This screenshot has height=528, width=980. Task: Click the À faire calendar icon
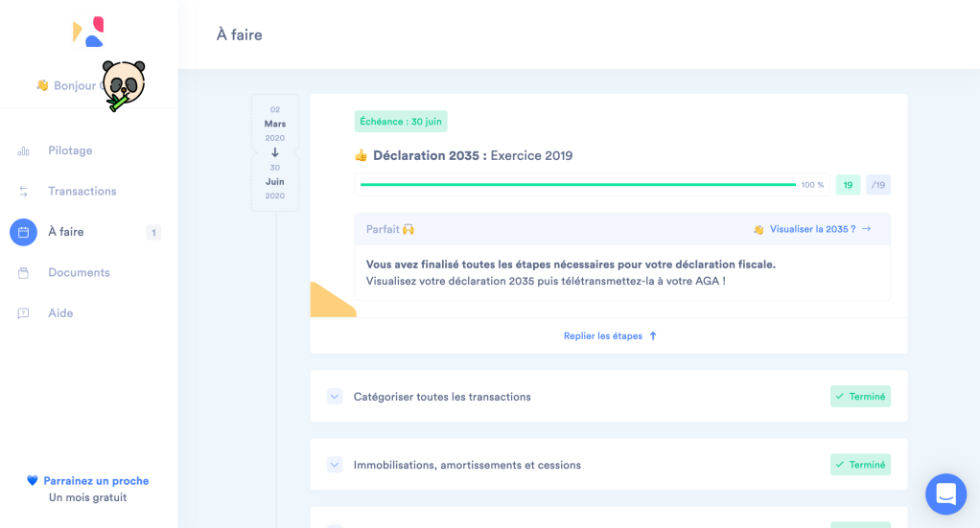pos(24,232)
